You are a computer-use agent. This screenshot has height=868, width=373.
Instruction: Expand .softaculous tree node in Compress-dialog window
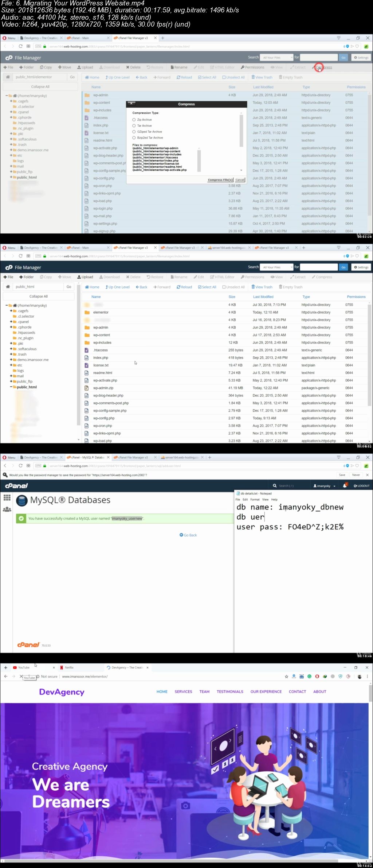(11, 139)
